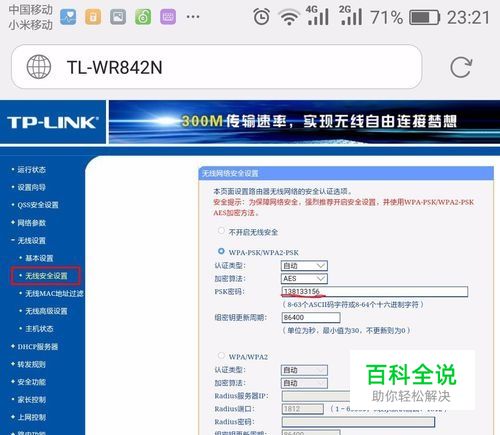Expand 上网控制 in the sidebar
This screenshot has width=500, height=435.
31,417
